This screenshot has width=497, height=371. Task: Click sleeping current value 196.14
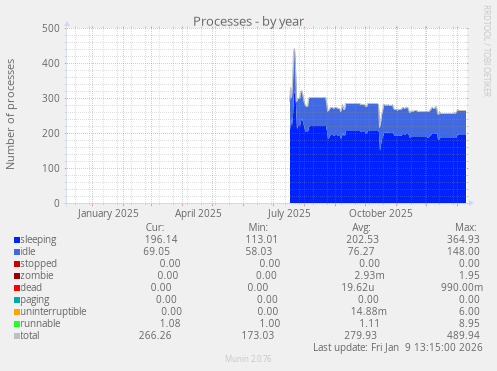[x=161, y=239]
